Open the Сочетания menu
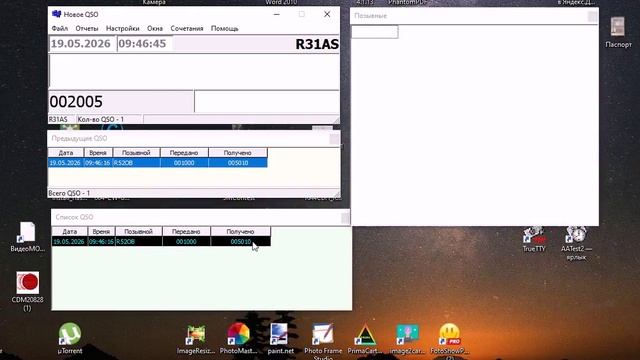This screenshot has height=360, width=640. [x=187, y=29]
